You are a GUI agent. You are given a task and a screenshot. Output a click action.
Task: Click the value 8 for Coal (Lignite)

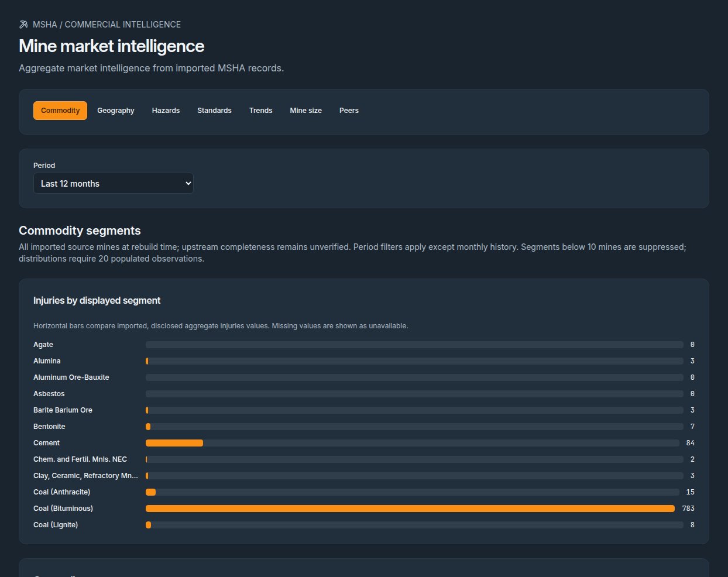692,525
